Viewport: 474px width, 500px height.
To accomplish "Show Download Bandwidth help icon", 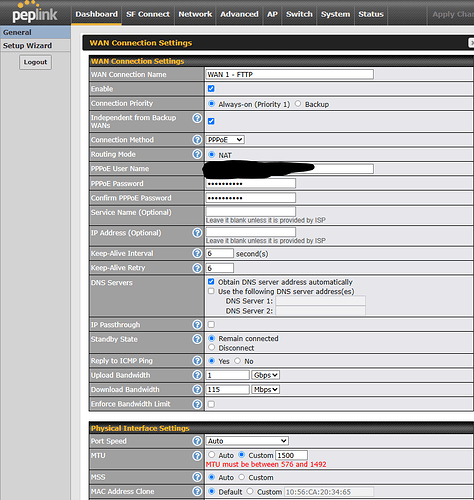I will (x=197, y=389).
